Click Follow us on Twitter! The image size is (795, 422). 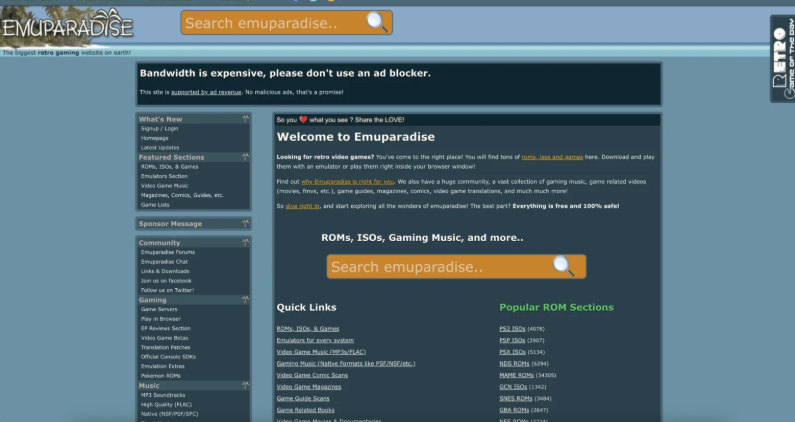pyautogui.click(x=167, y=290)
